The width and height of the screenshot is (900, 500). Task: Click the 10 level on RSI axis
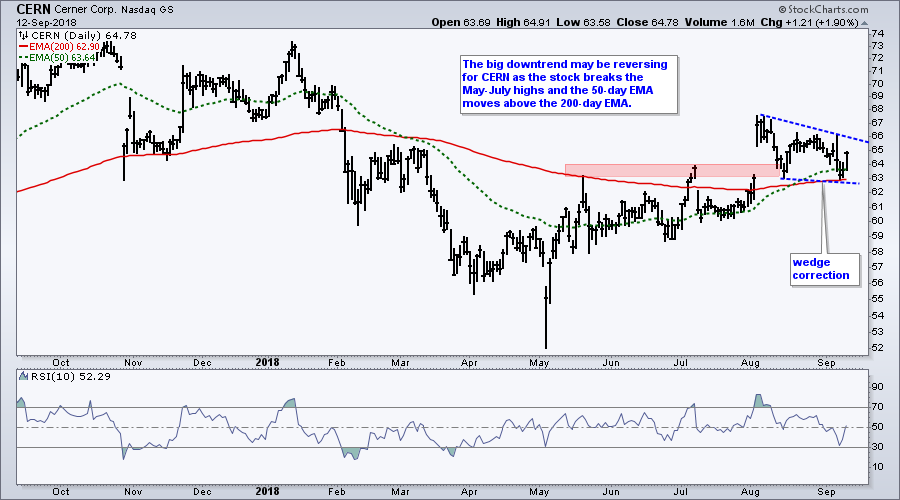pos(877,467)
